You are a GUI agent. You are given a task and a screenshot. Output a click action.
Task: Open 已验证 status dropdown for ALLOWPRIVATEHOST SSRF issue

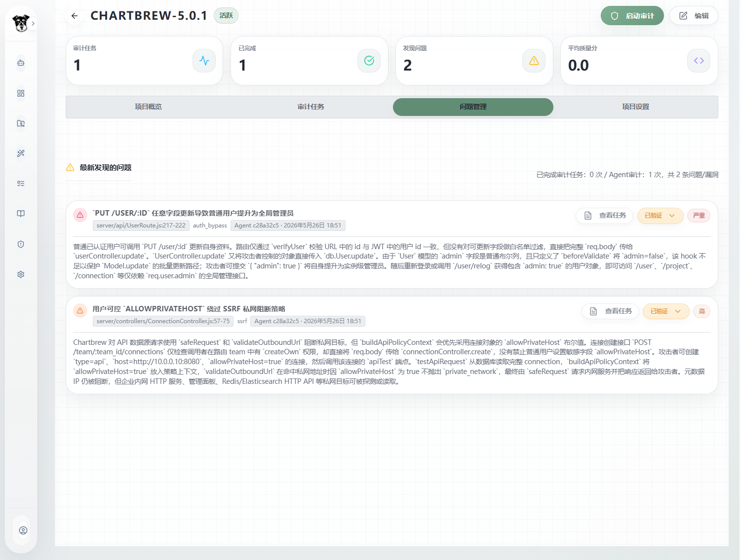(666, 311)
